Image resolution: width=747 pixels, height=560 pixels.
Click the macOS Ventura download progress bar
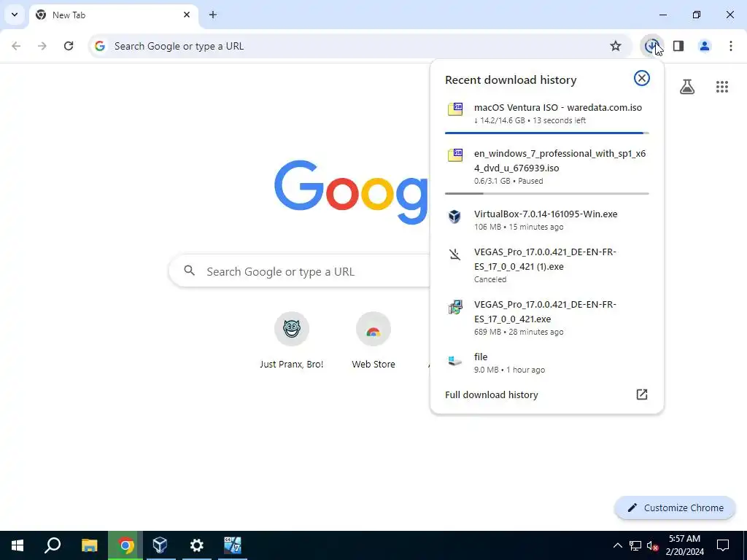coord(547,133)
